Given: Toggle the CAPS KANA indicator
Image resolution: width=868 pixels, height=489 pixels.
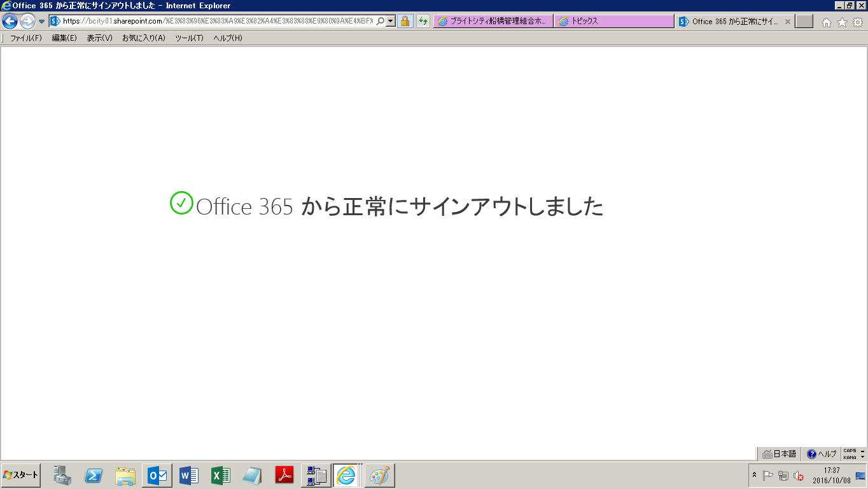Looking at the screenshot, I should [850, 454].
